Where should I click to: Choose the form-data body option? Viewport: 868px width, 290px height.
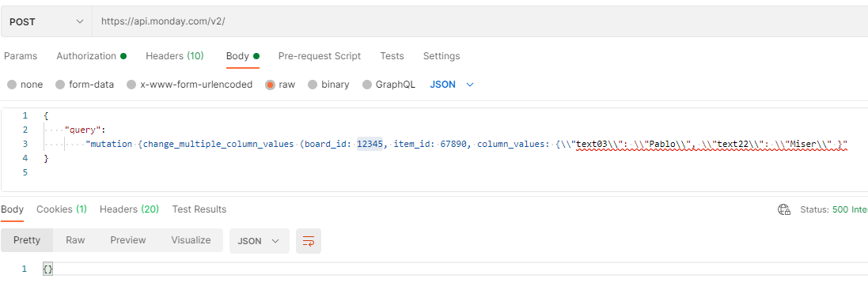click(x=85, y=85)
